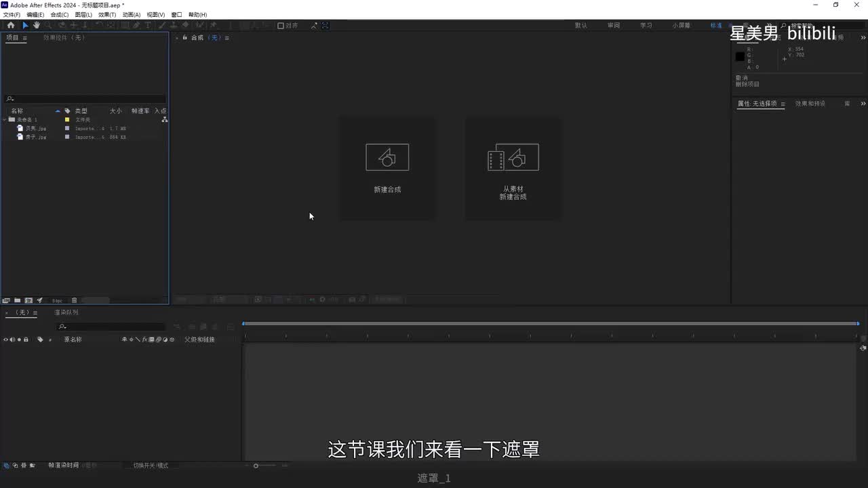Screen dimensions: 868x488
Task: Expand hidden panels beside 库 tab
Action: [863, 104]
